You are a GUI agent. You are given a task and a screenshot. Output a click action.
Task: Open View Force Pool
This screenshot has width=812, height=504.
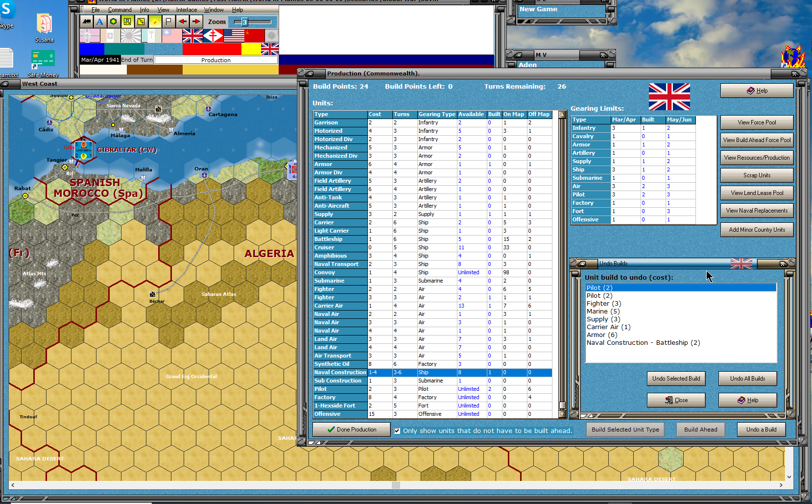(757, 122)
